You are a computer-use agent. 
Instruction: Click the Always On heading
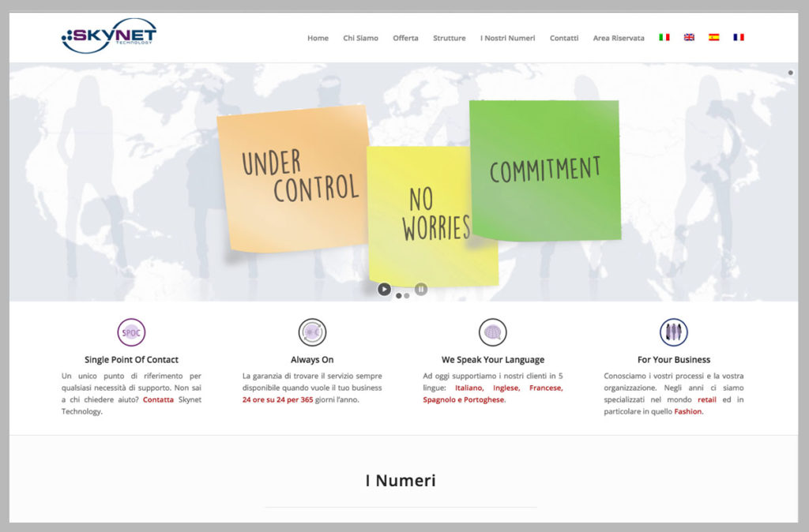click(312, 360)
